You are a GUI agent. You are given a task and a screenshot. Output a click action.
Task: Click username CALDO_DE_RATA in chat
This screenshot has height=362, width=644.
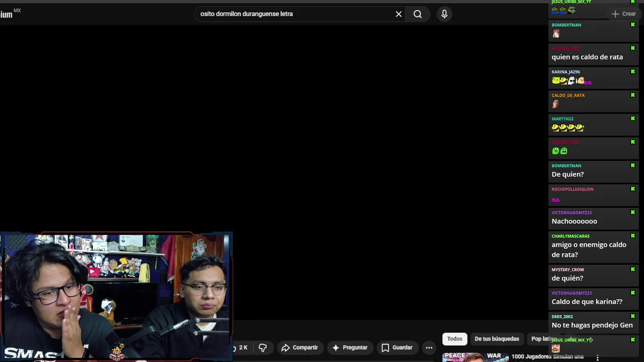pyautogui.click(x=568, y=95)
